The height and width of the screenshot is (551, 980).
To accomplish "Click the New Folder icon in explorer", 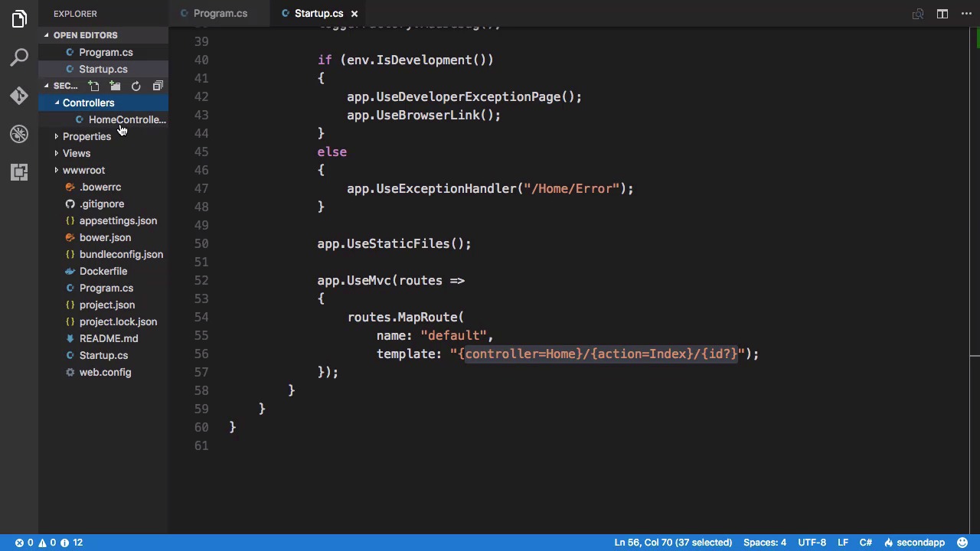I will coord(115,86).
